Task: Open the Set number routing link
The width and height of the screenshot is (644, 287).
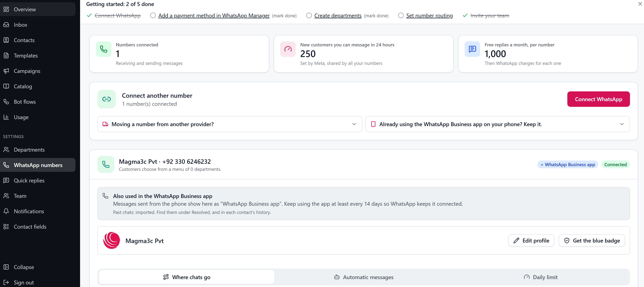Action: tap(429, 16)
